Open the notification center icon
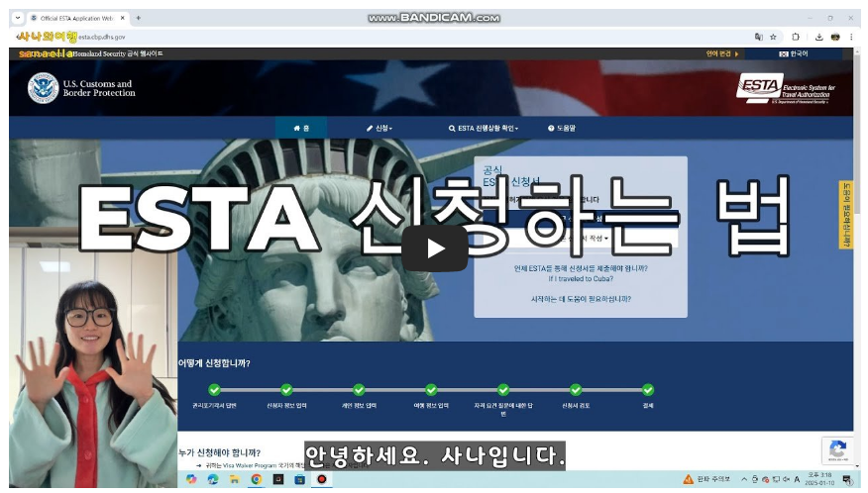Screen dimensions: 868x493 (847, 479)
